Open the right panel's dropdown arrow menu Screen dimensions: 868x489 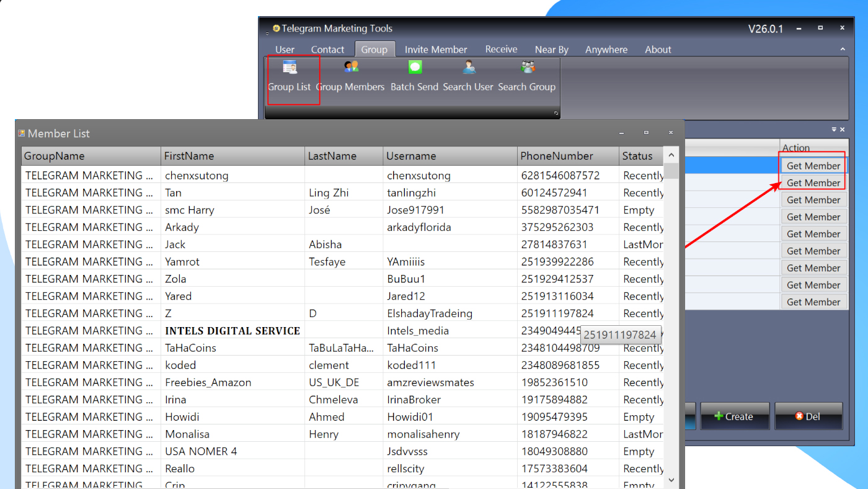pyautogui.click(x=835, y=130)
